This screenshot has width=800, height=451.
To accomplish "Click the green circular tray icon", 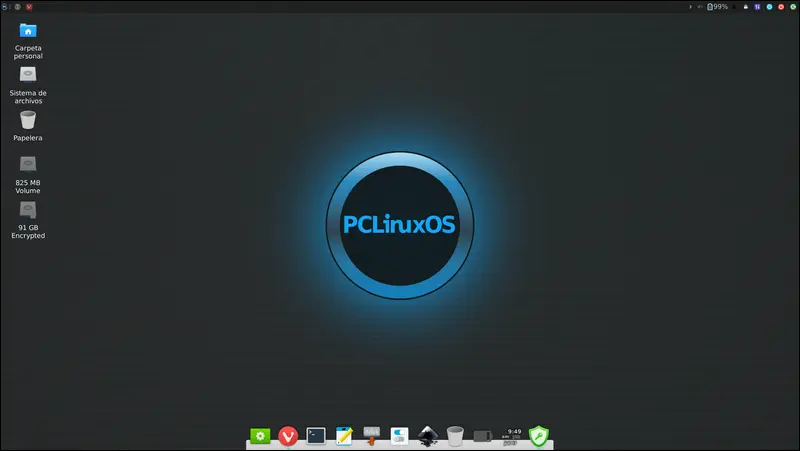I will click(793, 7).
